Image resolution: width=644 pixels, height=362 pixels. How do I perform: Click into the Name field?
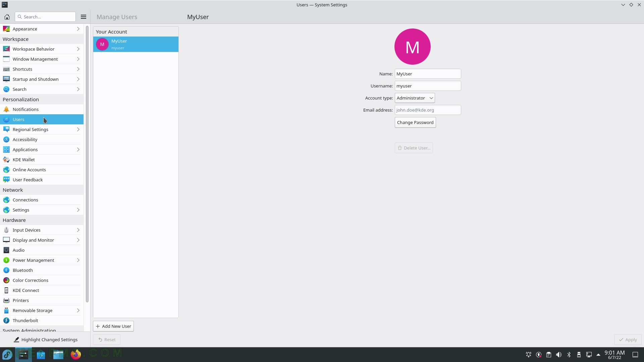[428, 74]
